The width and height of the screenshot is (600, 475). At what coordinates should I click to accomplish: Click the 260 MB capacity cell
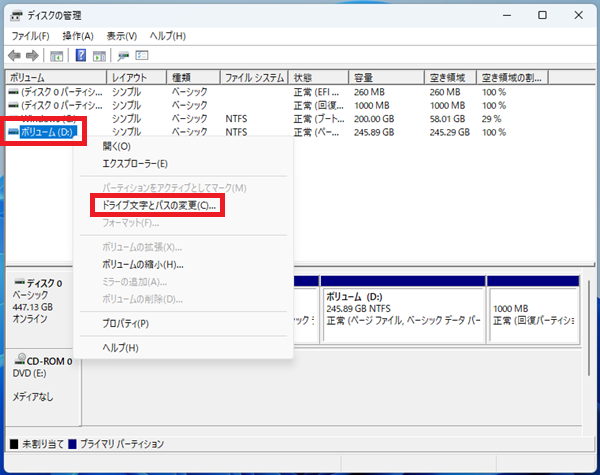[x=369, y=92]
